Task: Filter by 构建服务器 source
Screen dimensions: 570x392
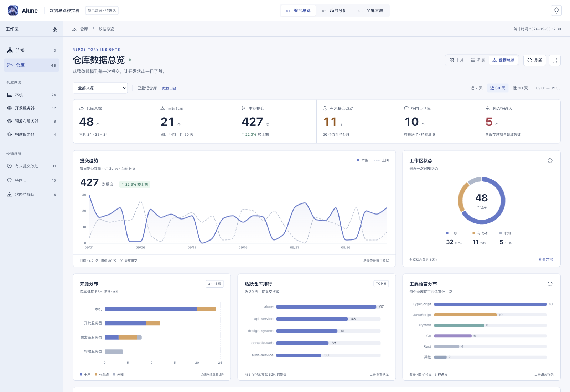Action: point(31,134)
